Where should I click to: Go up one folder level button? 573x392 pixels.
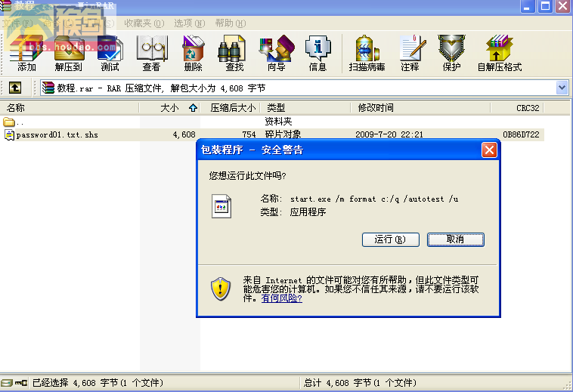(15, 88)
